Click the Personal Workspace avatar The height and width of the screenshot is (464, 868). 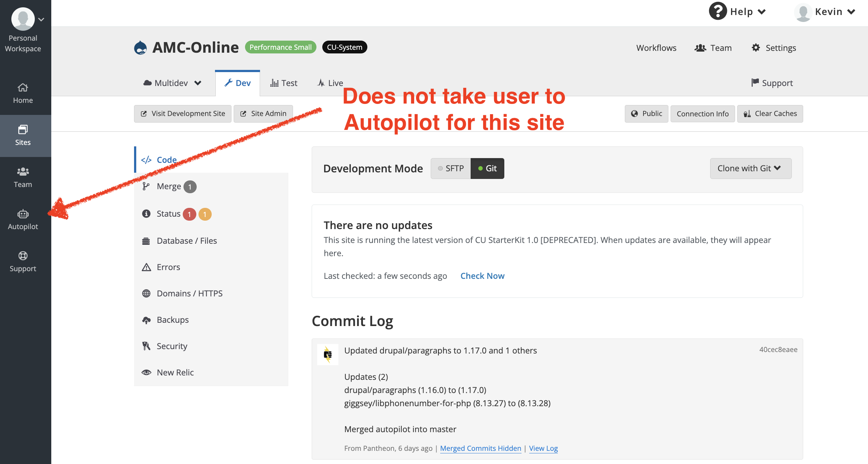23,19
